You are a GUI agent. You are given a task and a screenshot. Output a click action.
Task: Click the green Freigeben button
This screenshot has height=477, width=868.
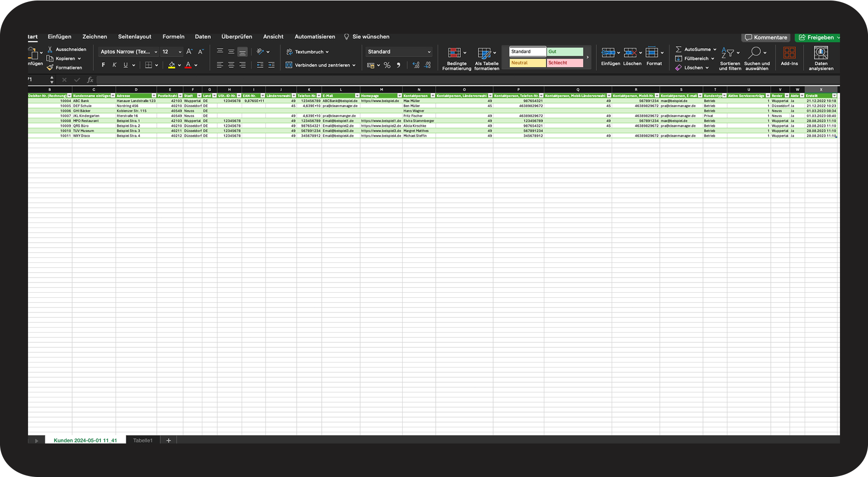pos(817,37)
